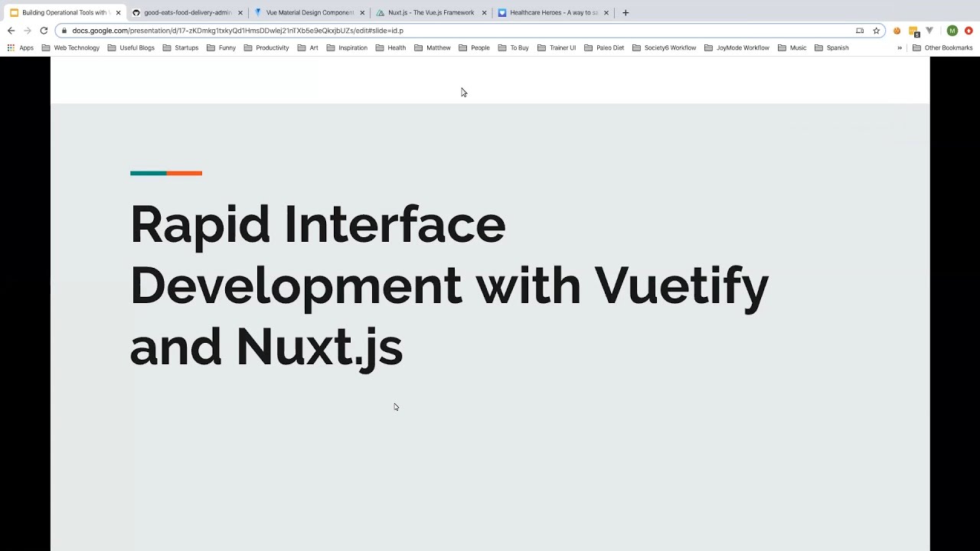Open a new browser tab

coord(626,12)
